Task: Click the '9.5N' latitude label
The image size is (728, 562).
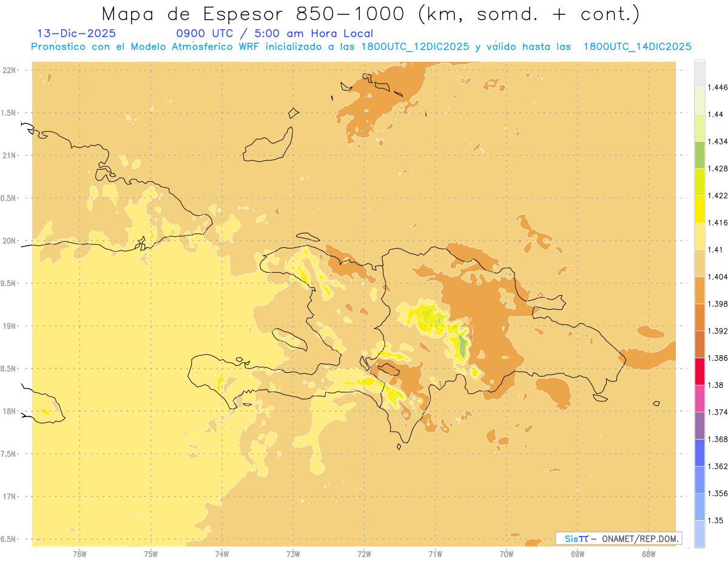Action: [x=8, y=283]
